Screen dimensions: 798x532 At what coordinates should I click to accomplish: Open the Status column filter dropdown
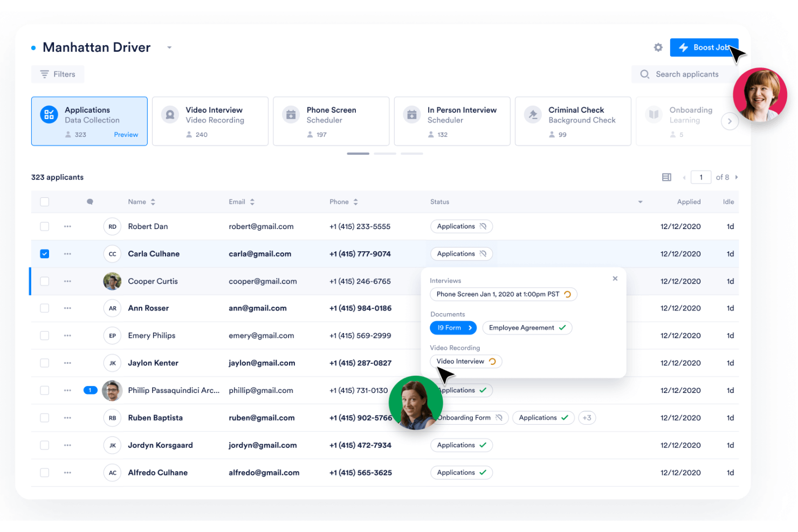(640, 202)
